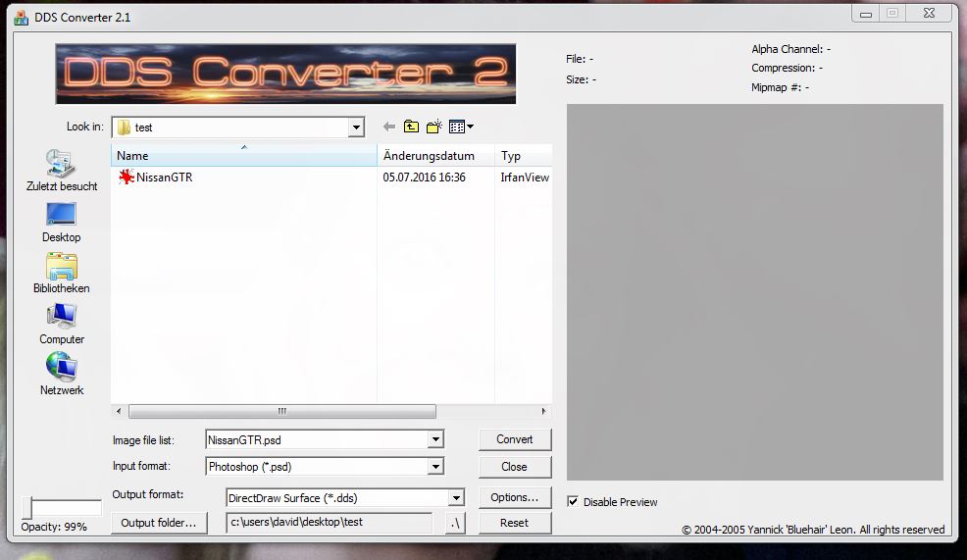
Task: Sort by Änderungsdatum column header
Action: [x=434, y=156]
